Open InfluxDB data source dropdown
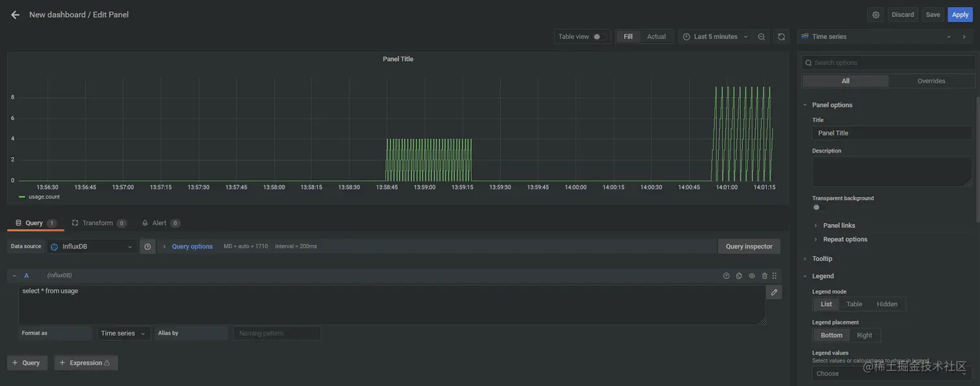This screenshot has width=980, height=386. (92, 247)
